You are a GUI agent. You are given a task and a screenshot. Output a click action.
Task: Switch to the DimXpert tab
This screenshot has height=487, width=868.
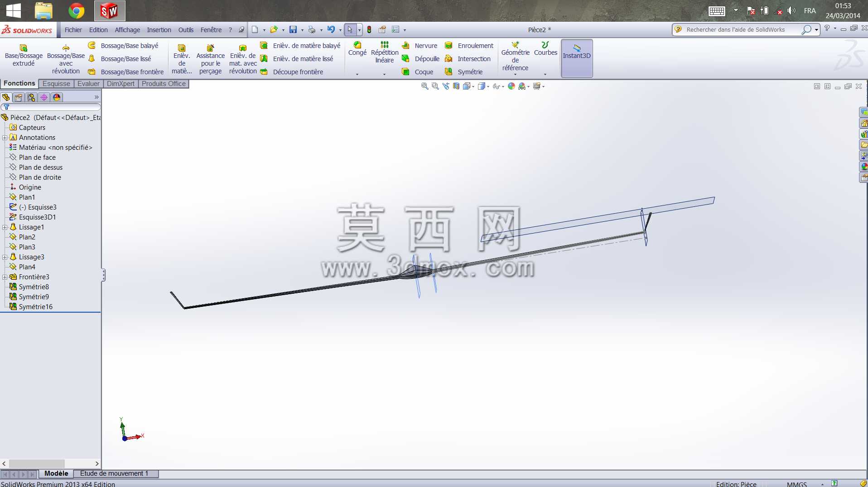pyautogui.click(x=121, y=84)
